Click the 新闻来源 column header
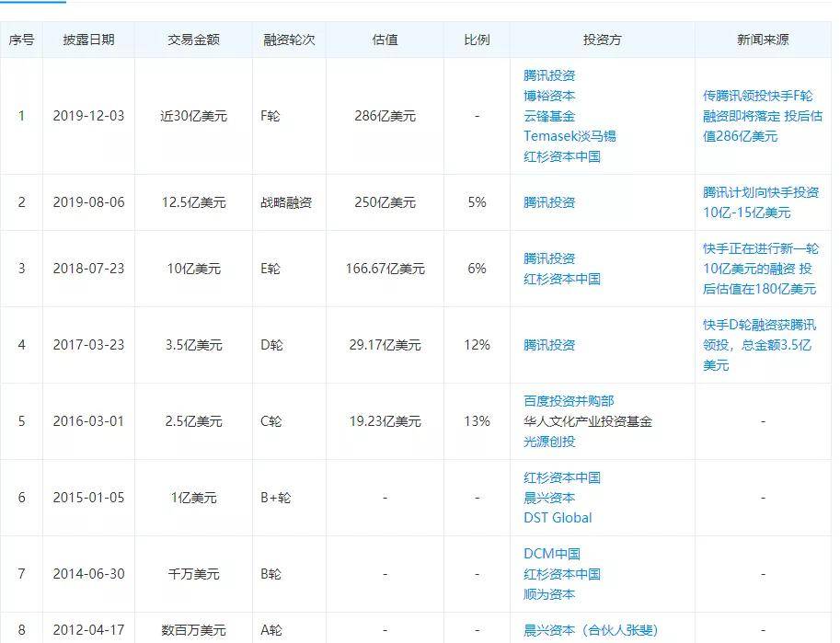The width and height of the screenshot is (840, 643). click(x=763, y=40)
